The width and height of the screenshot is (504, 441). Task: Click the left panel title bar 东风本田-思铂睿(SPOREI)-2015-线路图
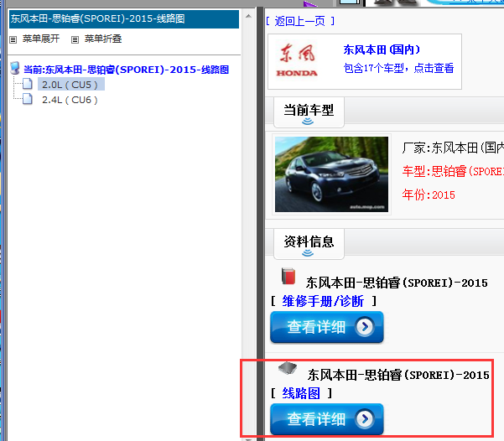pos(124,19)
